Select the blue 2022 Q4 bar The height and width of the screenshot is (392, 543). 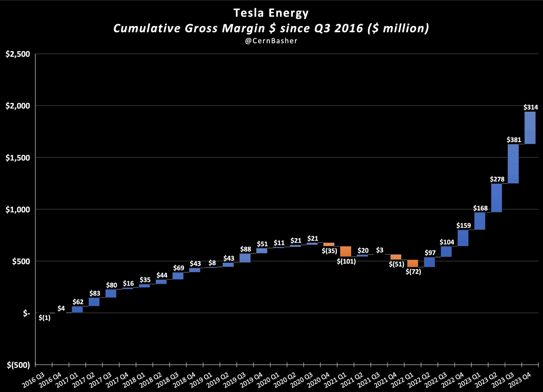[x=463, y=238]
